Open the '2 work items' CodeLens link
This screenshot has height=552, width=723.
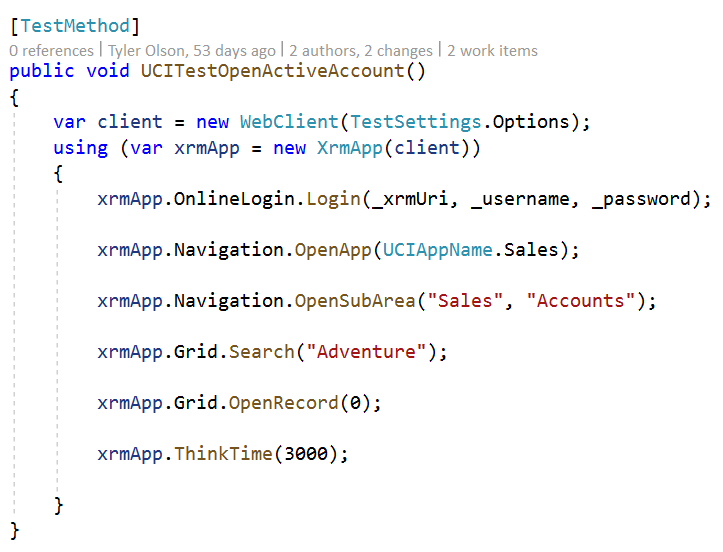click(x=492, y=50)
